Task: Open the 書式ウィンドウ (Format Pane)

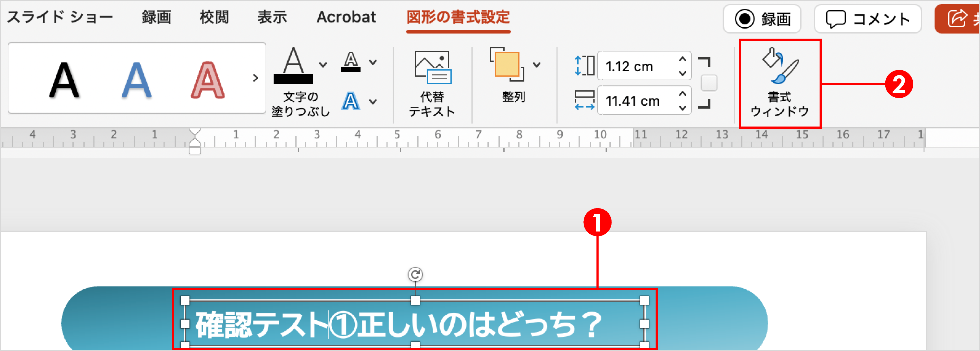Action: [x=779, y=80]
